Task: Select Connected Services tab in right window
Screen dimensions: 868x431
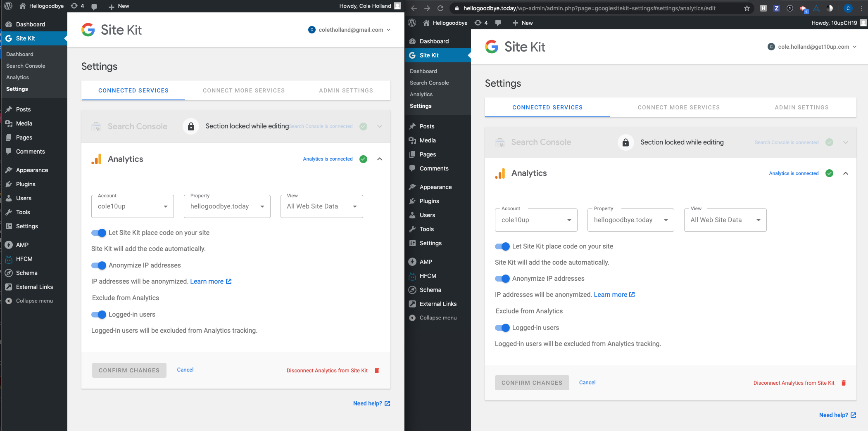Action: (x=547, y=107)
